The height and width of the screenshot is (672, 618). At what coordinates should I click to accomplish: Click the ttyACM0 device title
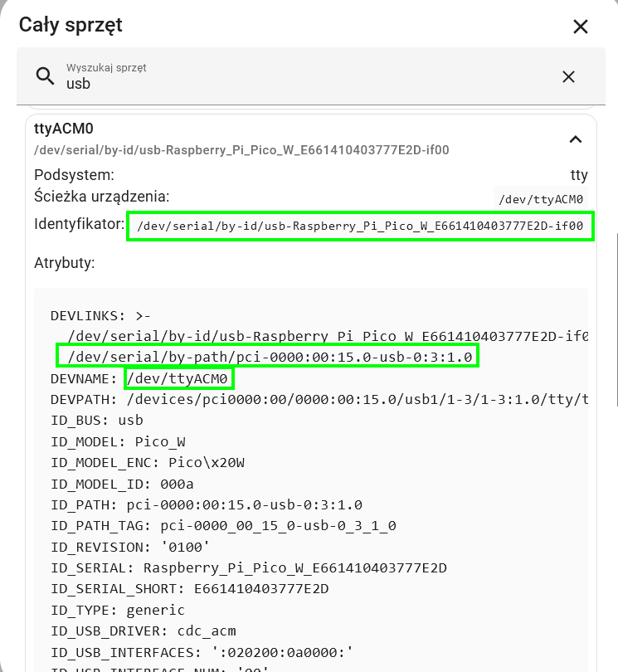coord(63,129)
